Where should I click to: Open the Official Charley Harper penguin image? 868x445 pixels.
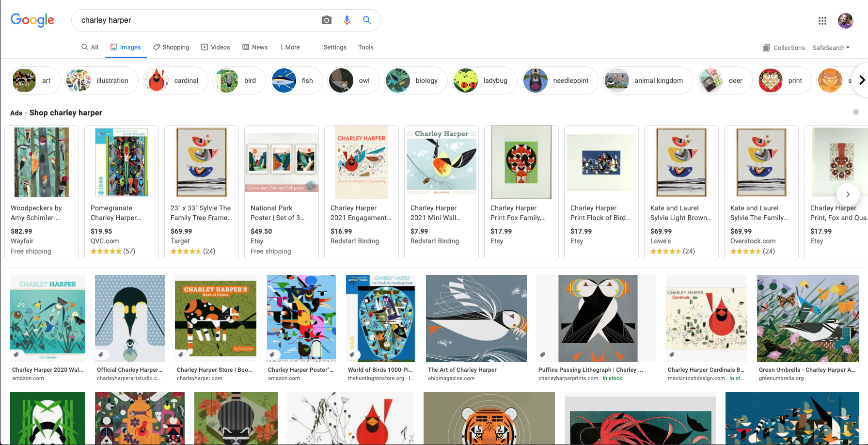pyautogui.click(x=130, y=318)
